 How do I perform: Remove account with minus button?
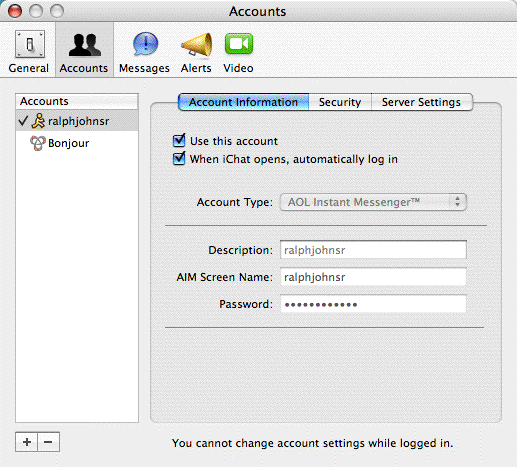pyautogui.click(x=49, y=442)
